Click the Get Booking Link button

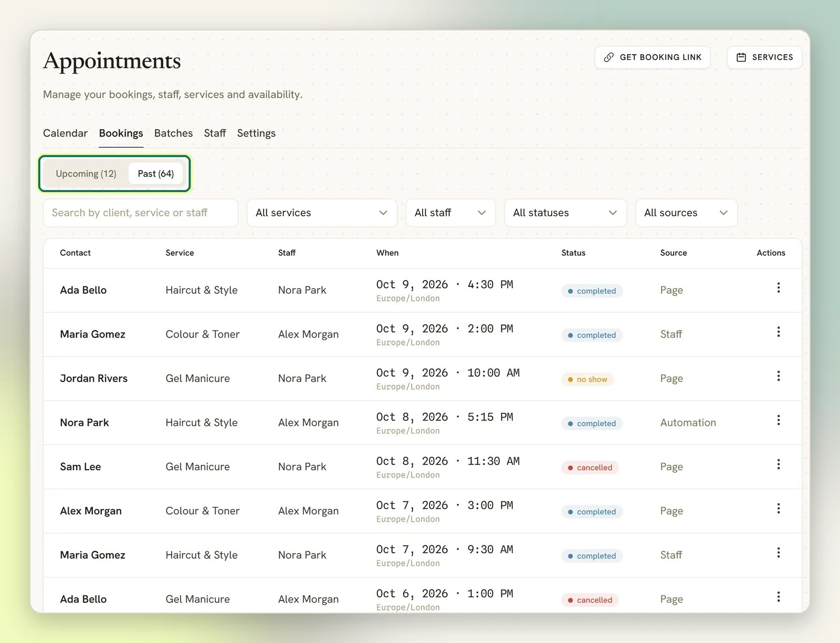point(653,57)
